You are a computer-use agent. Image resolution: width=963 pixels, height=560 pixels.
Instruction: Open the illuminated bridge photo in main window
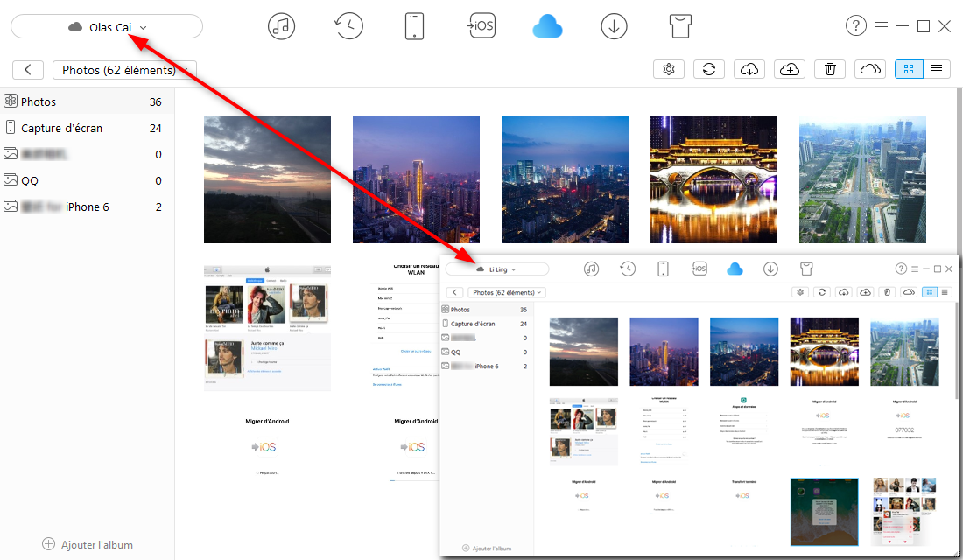(713, 180)
